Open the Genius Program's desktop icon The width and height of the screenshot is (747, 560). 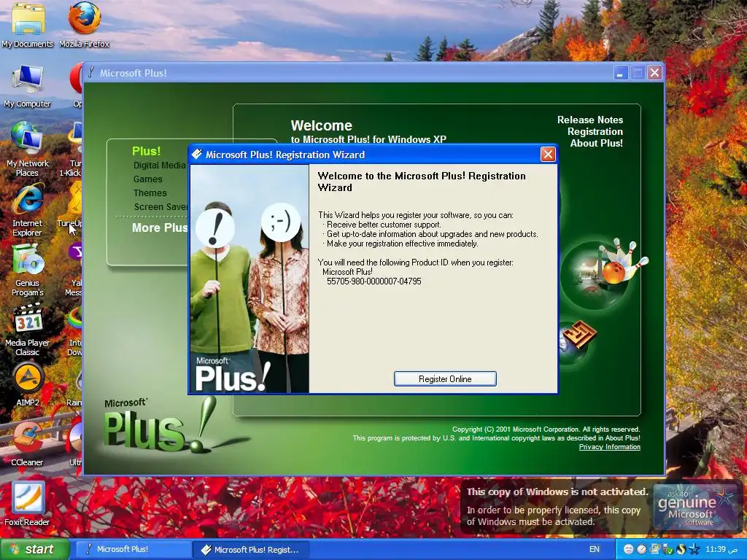pyautogui.click(x=27, y=271)
